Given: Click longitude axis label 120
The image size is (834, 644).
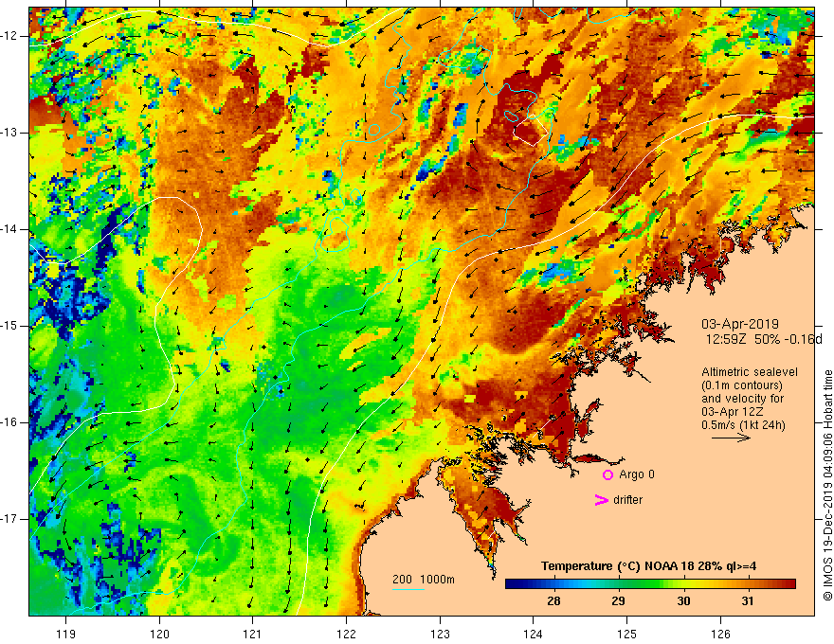Looking at the screenshot, I should 159,634.
